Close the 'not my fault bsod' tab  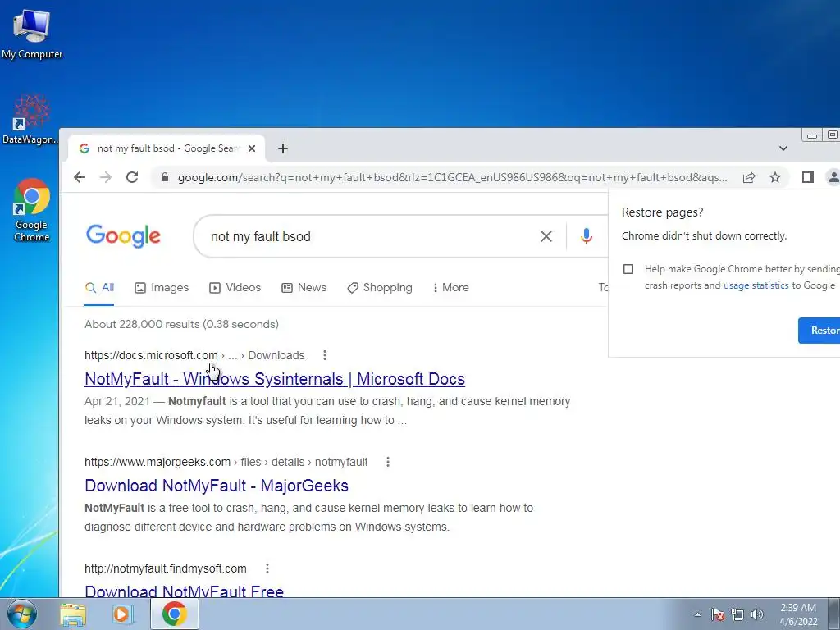pos(252,149)
